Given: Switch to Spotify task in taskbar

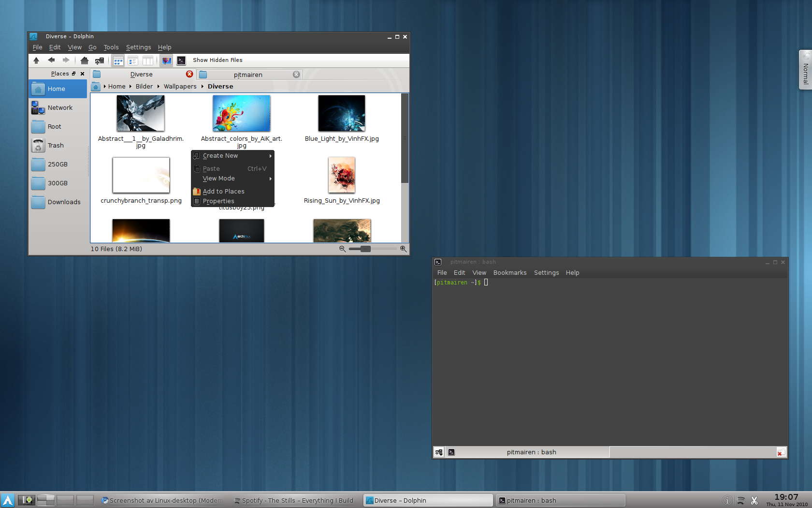Looking at the screenshot, I should [294, 501].
